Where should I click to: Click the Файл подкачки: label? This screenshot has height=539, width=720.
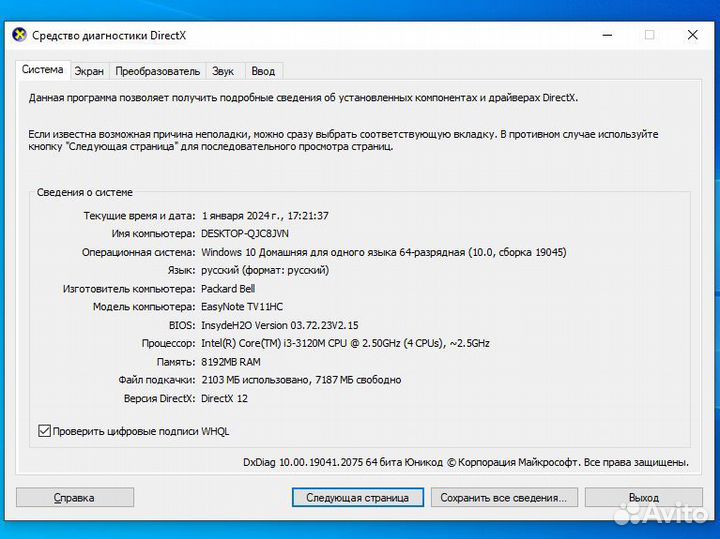click(157, 380)
